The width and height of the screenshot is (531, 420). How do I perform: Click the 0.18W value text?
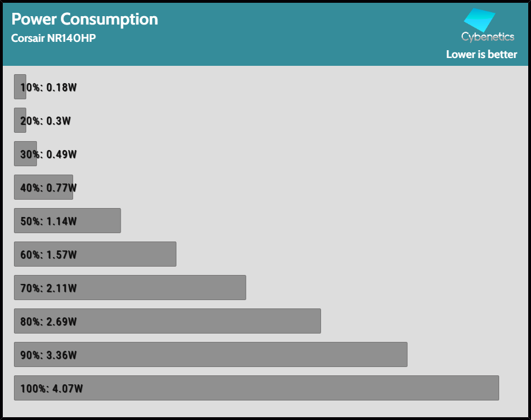tap(62, 88)
